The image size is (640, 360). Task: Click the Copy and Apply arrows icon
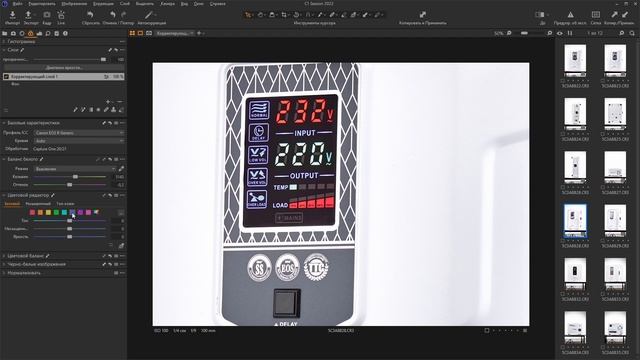pyautogui.click(x=423, y=15)
